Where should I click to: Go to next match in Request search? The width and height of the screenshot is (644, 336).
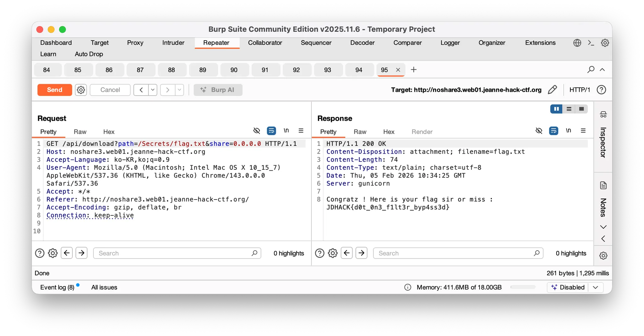pyautogui.click(x=81, y=253)
